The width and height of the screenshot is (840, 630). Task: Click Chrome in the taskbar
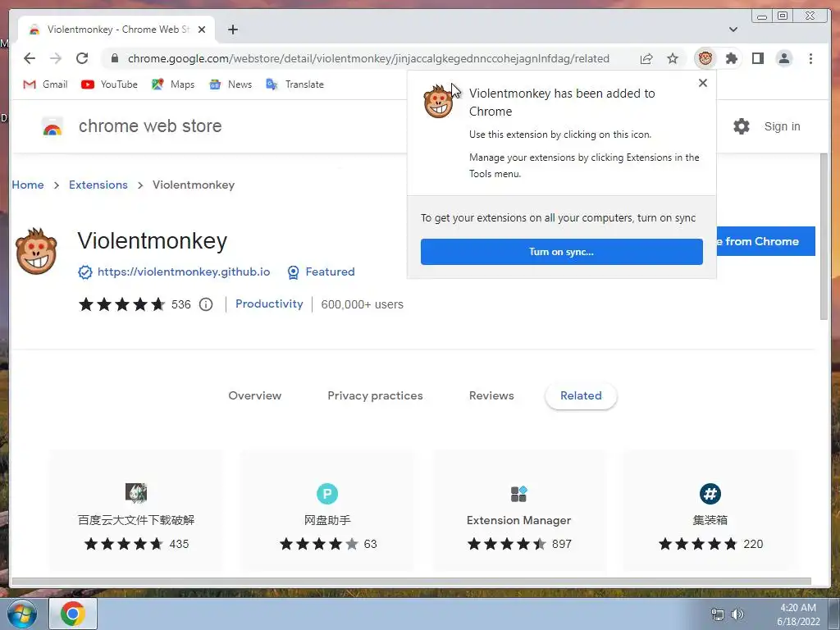(73, 614)
